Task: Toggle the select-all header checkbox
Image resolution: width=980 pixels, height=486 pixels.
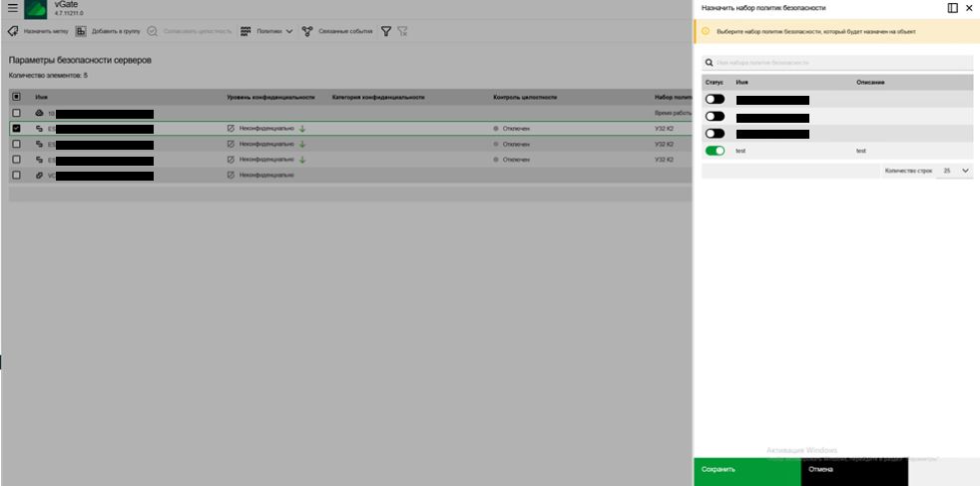Action: coord(16,97)
